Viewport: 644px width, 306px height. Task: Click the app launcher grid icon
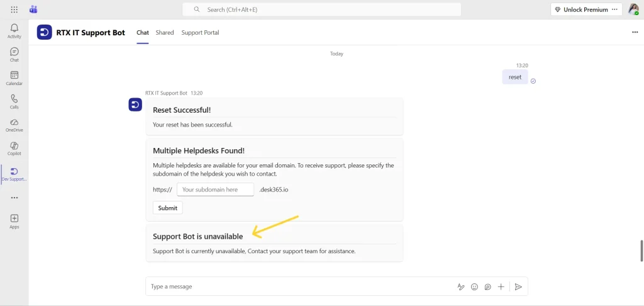pyautogui.click(x=14, y=9)
